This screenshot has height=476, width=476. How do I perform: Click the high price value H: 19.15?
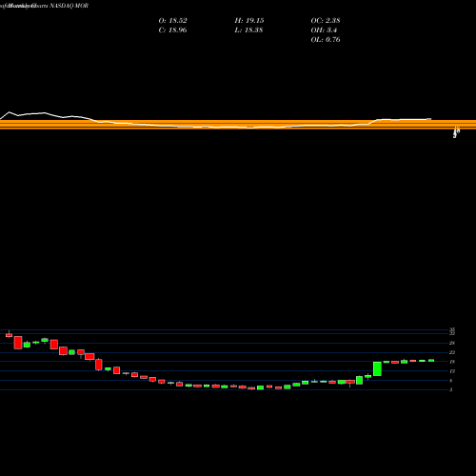(x=249, y=21)
